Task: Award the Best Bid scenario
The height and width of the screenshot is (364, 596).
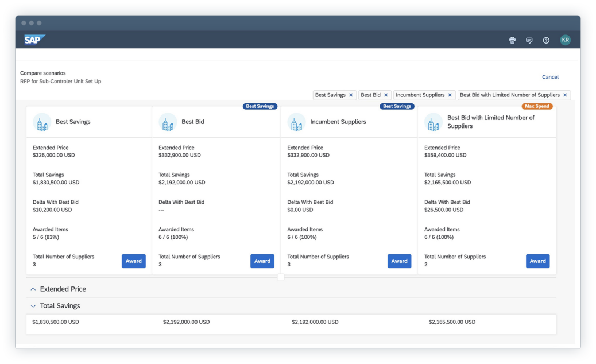Action: (262, 261)
